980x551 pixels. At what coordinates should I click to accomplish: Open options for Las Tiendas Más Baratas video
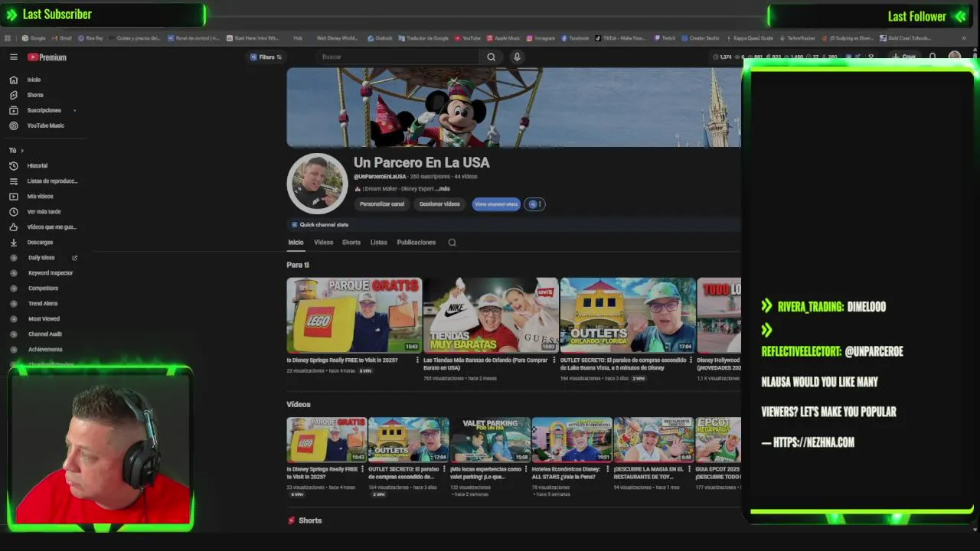[554, 360]
